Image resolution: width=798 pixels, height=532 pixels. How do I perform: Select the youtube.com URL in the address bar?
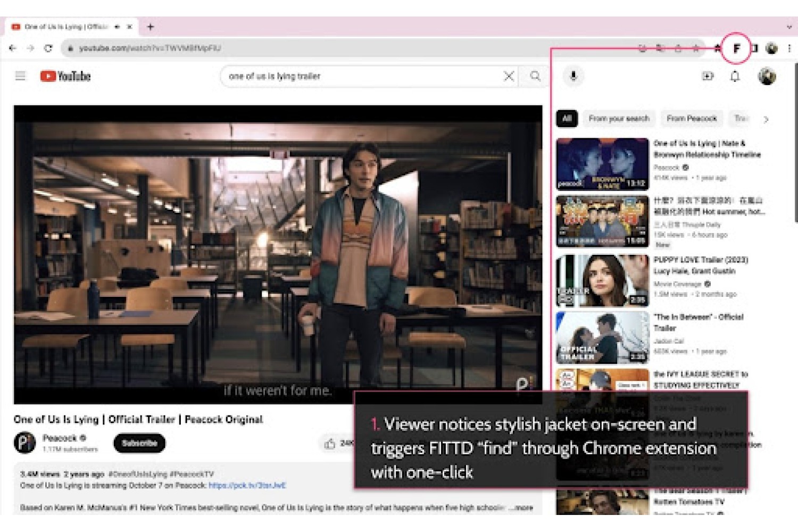(x=150, y=48)
